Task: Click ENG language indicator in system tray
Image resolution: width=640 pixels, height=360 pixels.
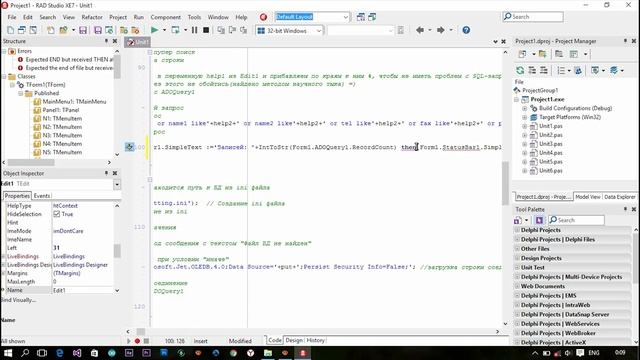Action: click(593, 353)
